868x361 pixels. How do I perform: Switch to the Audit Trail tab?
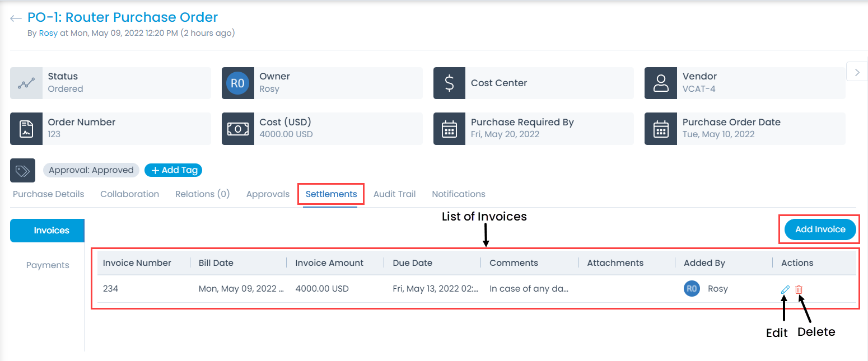394,194
